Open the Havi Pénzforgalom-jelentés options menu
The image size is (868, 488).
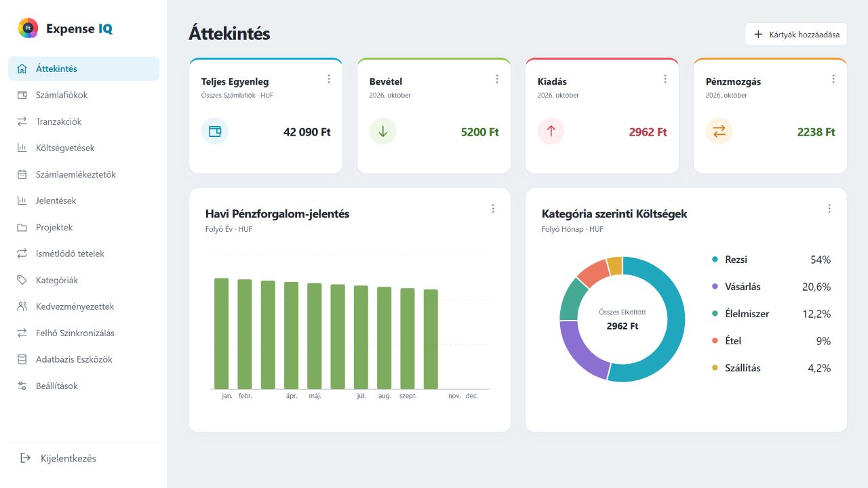[x=493, y=209]
